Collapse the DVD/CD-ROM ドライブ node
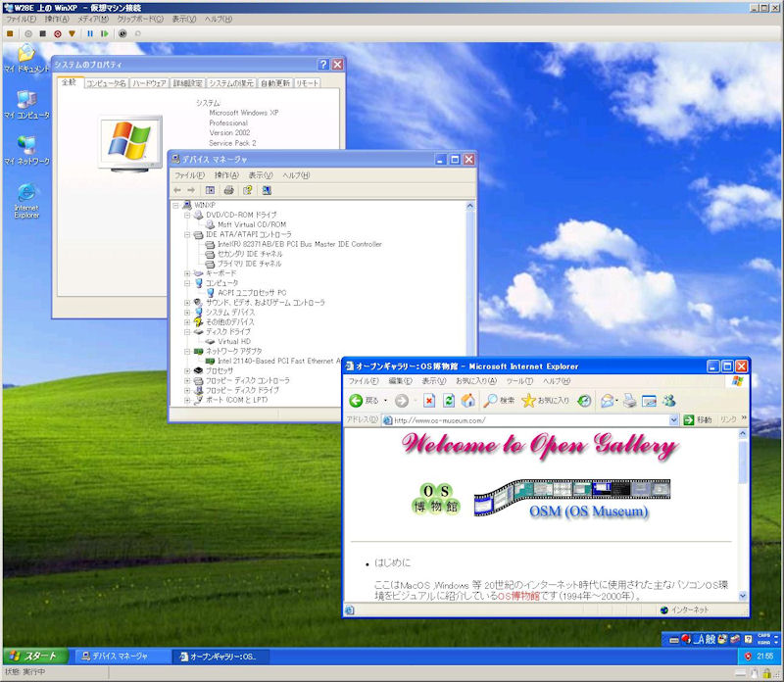Viewport: 784px width, 682px height. click(187, 215)
